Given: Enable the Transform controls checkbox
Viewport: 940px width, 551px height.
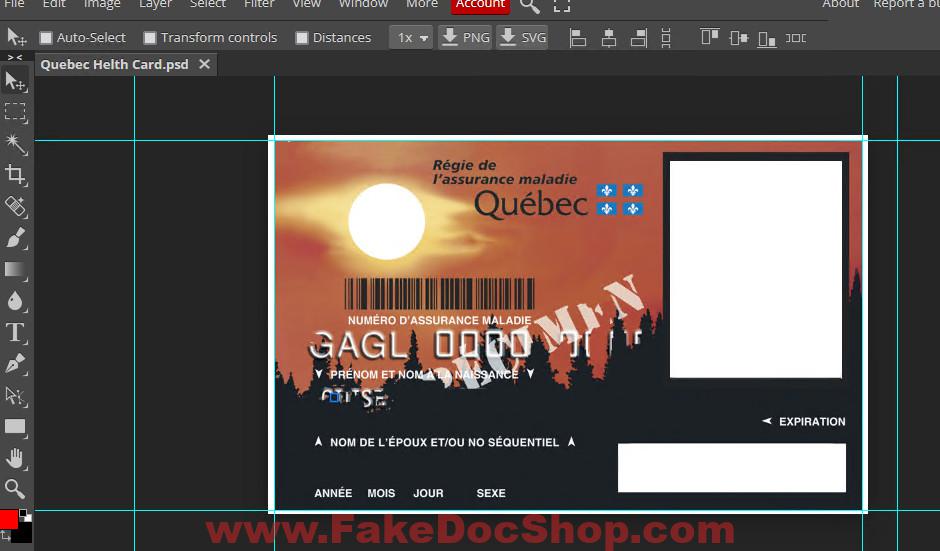Looking at the screenshot, I should pos(150,38).
